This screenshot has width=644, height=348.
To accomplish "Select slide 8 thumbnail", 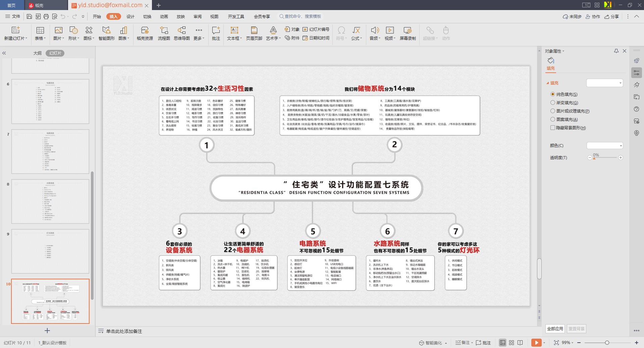I will pos(50,201).
